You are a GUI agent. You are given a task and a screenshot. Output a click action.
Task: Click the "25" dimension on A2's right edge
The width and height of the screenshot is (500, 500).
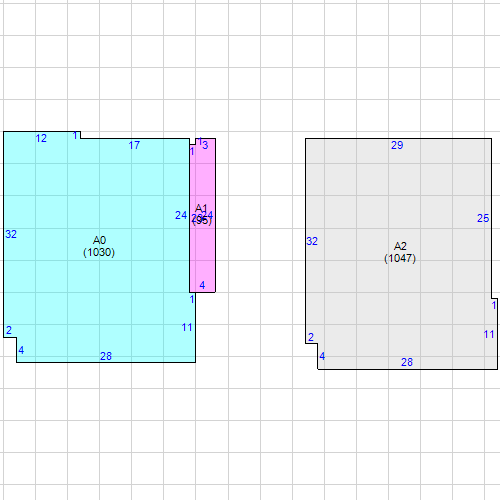(483, 218)
